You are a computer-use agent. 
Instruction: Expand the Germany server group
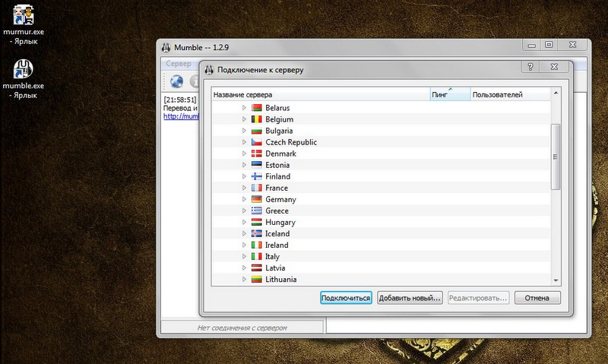point(244,199)
